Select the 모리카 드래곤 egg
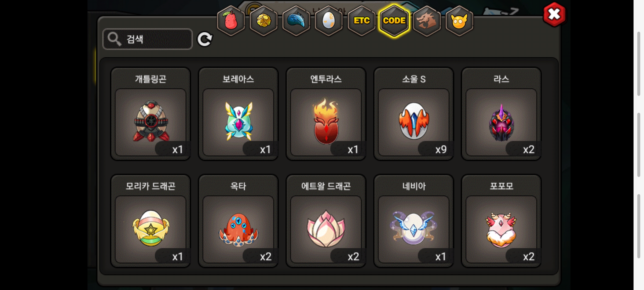 point(151,221)
